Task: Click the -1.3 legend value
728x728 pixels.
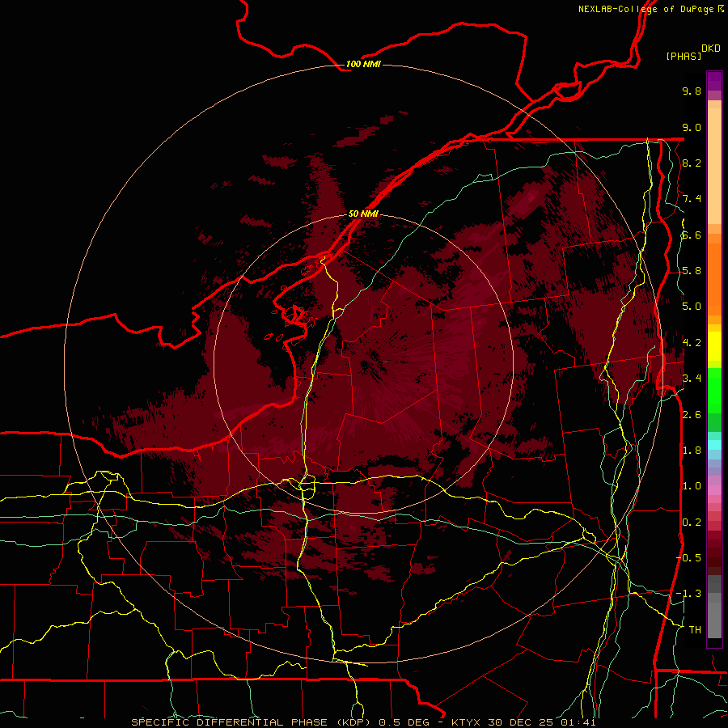Action: [688, 594]
